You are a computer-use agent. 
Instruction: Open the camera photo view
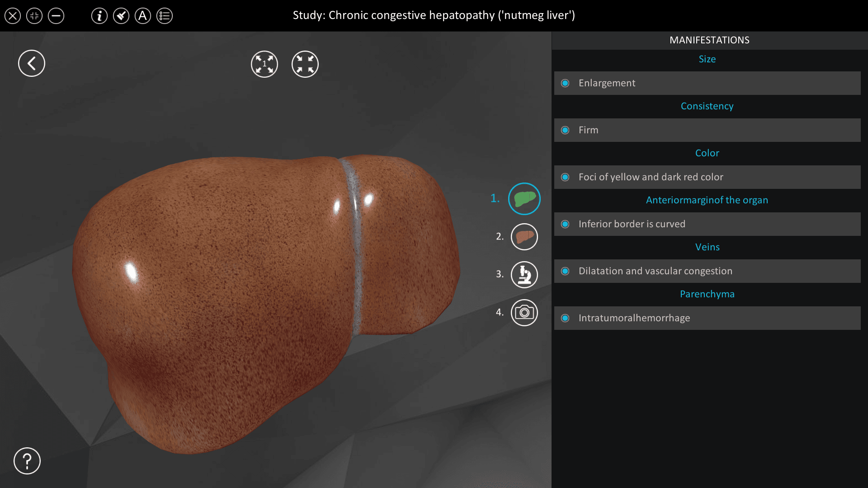point(524,313)
